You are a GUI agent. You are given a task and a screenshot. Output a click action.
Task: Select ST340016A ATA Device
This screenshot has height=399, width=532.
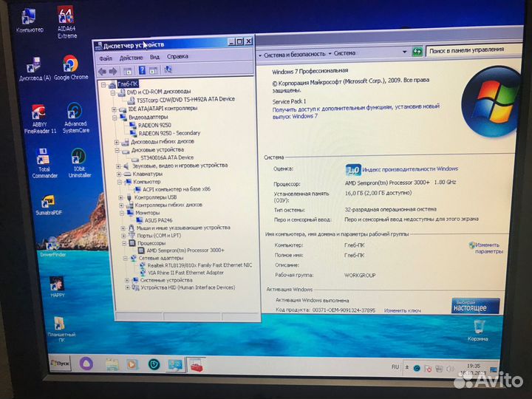[167, 158]
